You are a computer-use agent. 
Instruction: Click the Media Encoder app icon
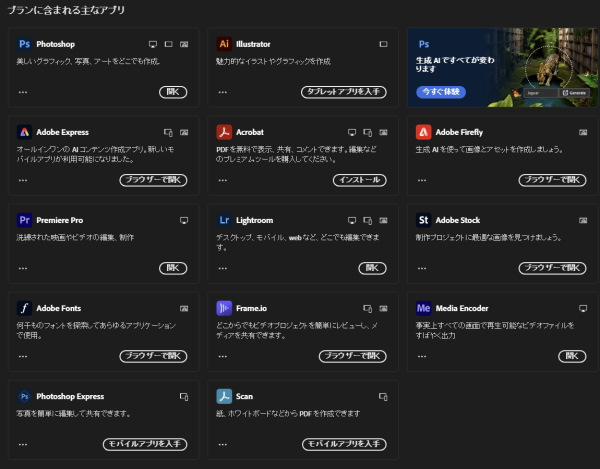pos(424,308)
